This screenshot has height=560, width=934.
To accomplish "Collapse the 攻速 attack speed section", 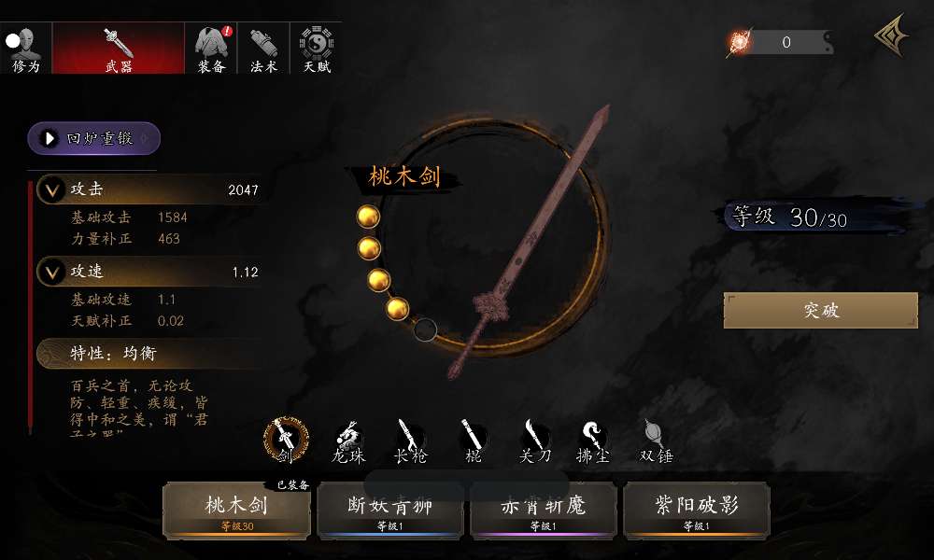I will tap(51, 272).
